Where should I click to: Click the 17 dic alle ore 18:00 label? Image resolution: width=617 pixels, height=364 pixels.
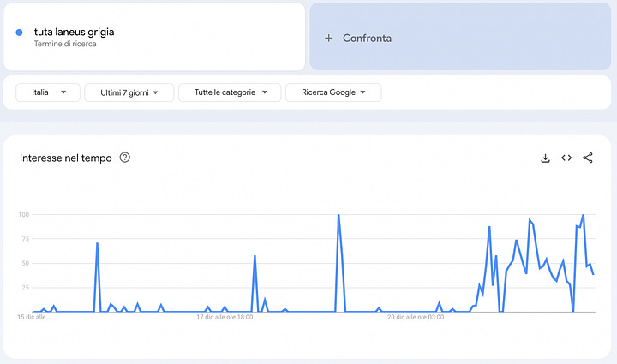pyautogui.click(x=225, y=317)
